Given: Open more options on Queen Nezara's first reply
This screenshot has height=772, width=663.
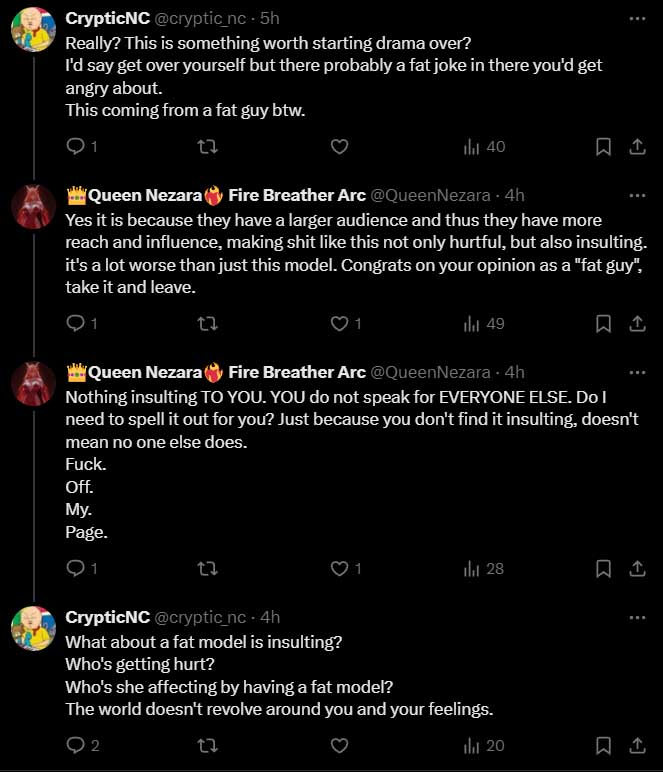Looking at the screenshot, I should click(x=637, y=195).
